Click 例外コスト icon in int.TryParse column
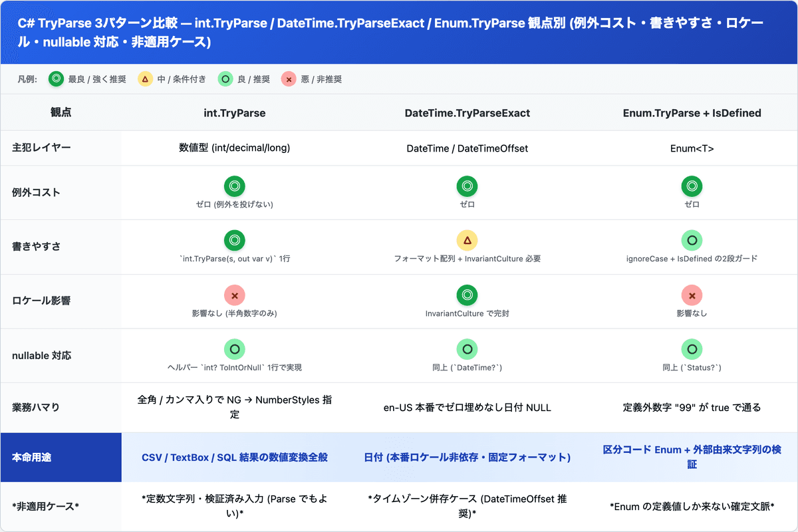This screenshot has width=798, height=532. pos(234,186)
